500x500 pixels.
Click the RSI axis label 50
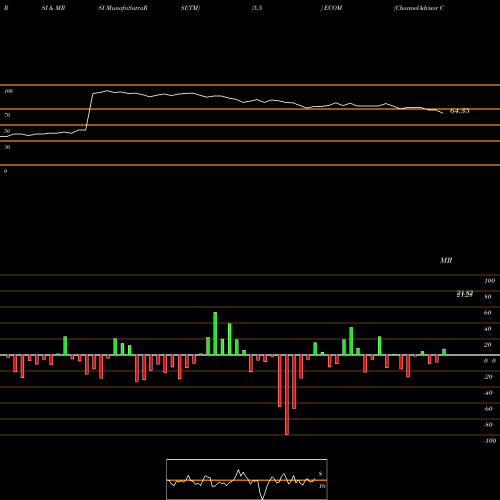[7, 131]
